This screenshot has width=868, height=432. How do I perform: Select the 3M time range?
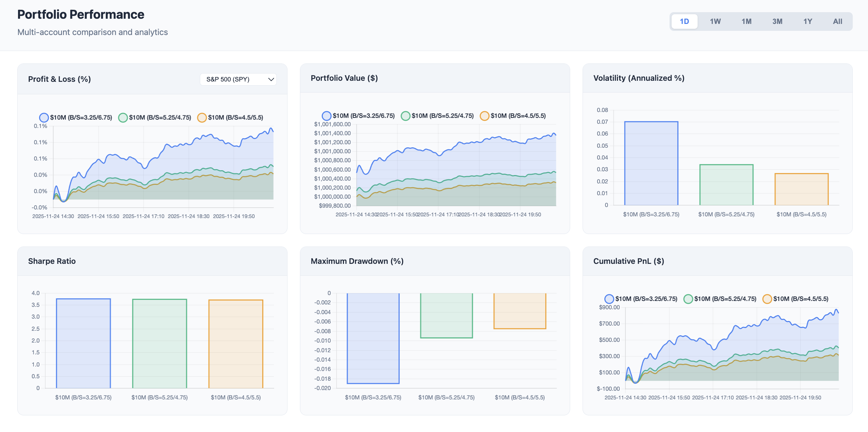click(x=777, y=21)
